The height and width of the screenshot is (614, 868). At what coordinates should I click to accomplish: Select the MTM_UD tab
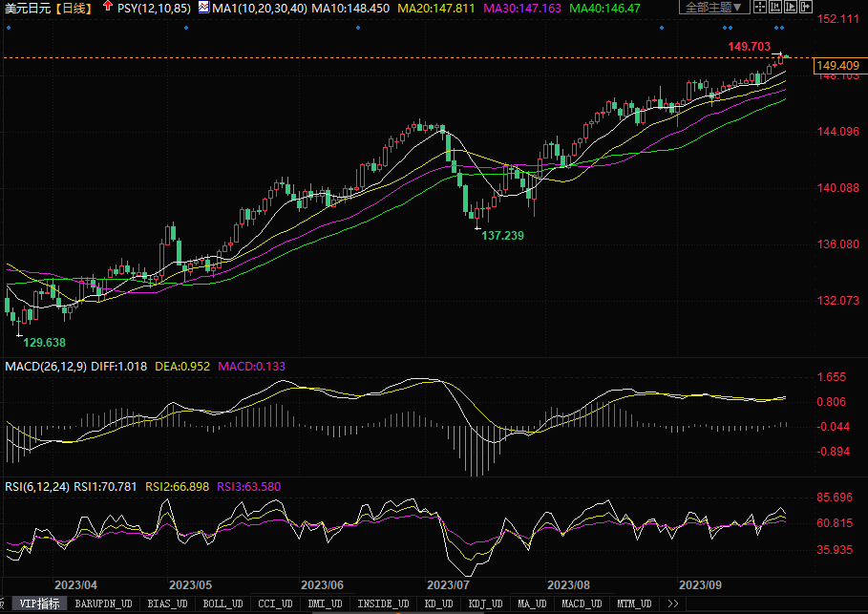tap(634, 603)
